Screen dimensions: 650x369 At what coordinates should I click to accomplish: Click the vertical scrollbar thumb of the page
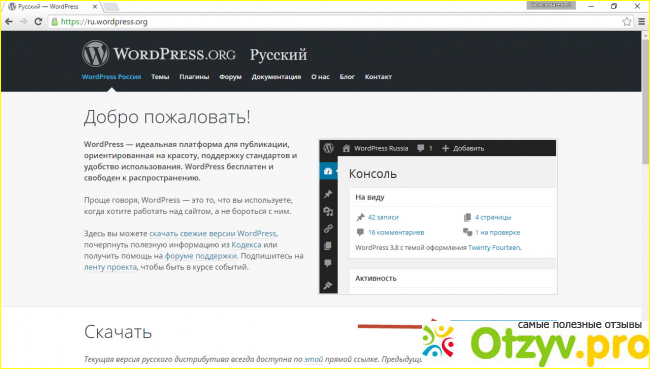tap(645, 102)
